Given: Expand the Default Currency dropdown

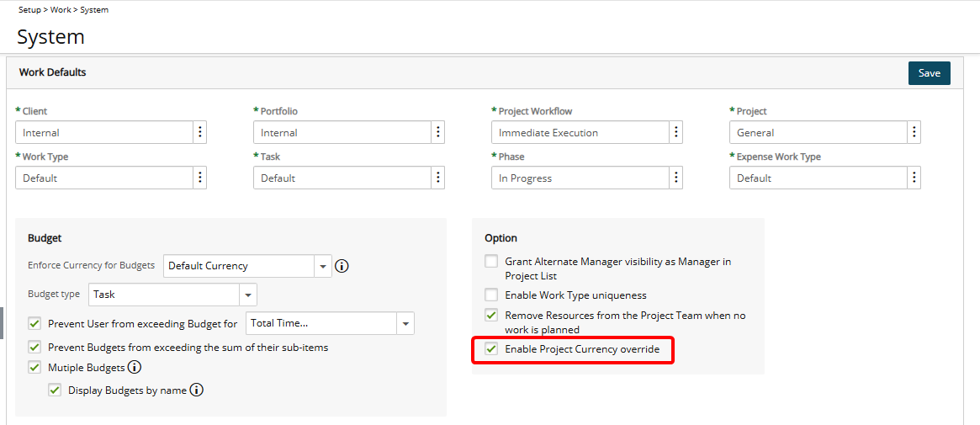Looking at the screenshot, I should click(x=322, y=266).
